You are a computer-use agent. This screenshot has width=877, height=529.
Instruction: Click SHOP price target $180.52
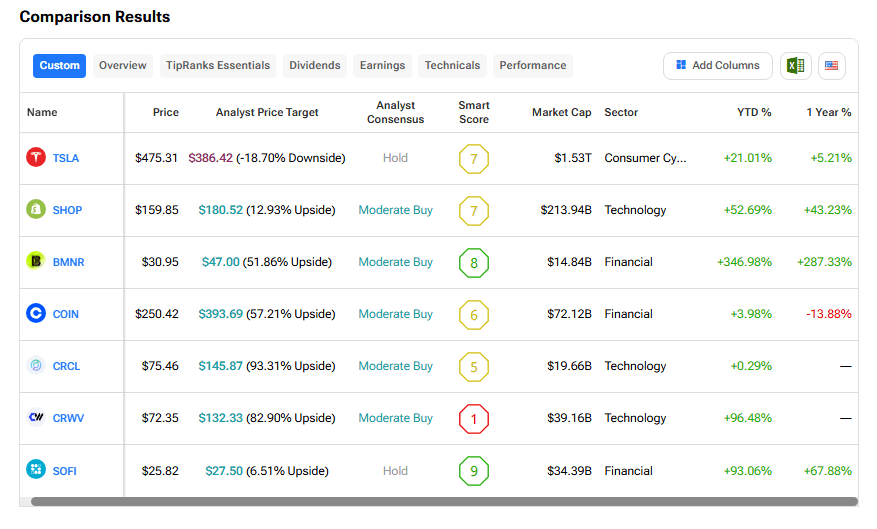coord(221,210)
